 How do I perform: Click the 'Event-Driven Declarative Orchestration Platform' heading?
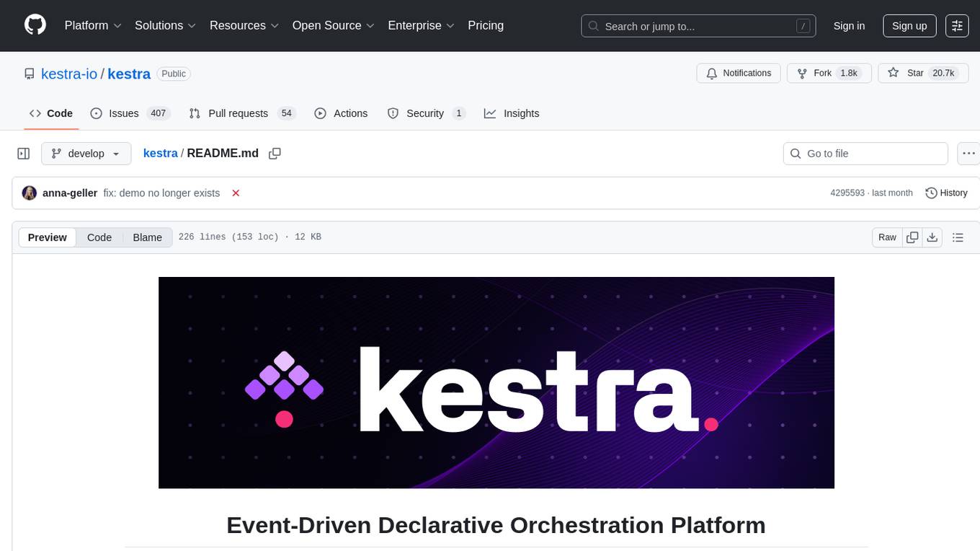tap(496, 525)
